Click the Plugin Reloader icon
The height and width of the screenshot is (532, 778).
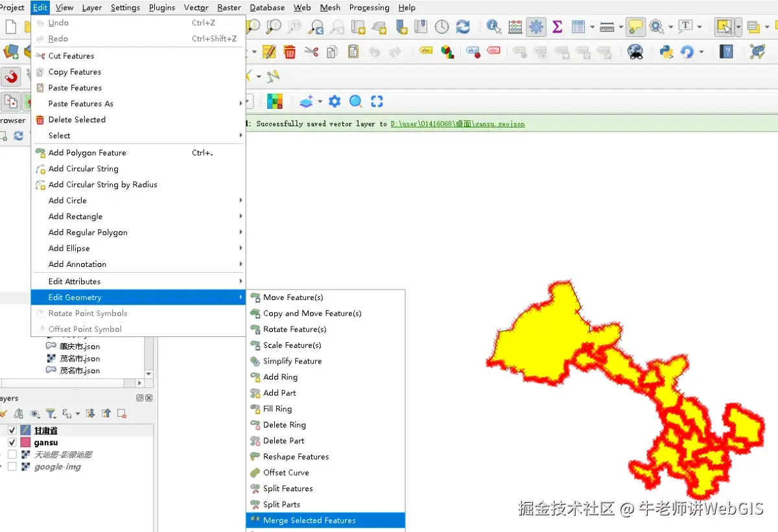tap(687, 52)
